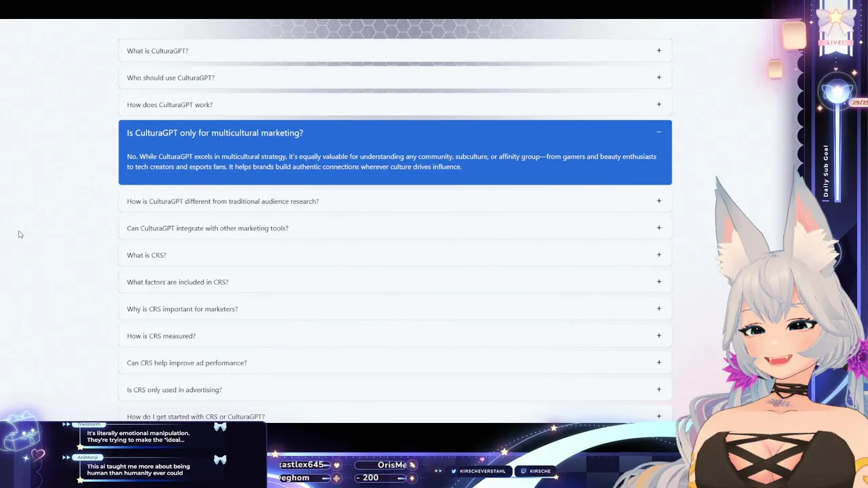
Task: Open the "What is CRS?" item
Action: click(395, 255)
